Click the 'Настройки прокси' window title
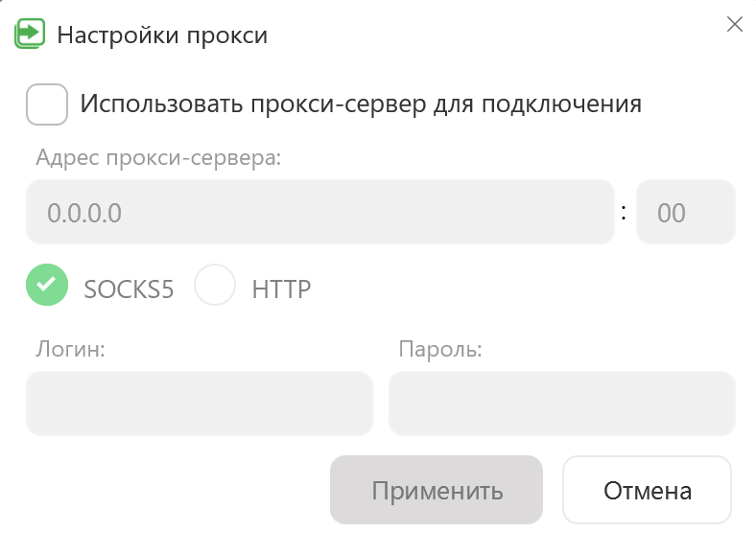Image resolution: width=756 pixels, height=555 pixels. pyautogui.click(x=162, y=35)
